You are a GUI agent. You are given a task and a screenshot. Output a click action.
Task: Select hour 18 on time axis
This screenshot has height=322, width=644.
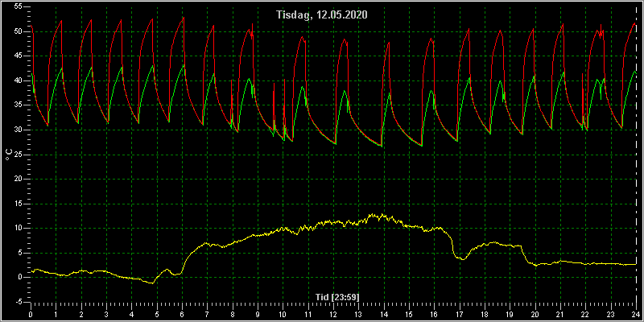[x=485, y=314]
